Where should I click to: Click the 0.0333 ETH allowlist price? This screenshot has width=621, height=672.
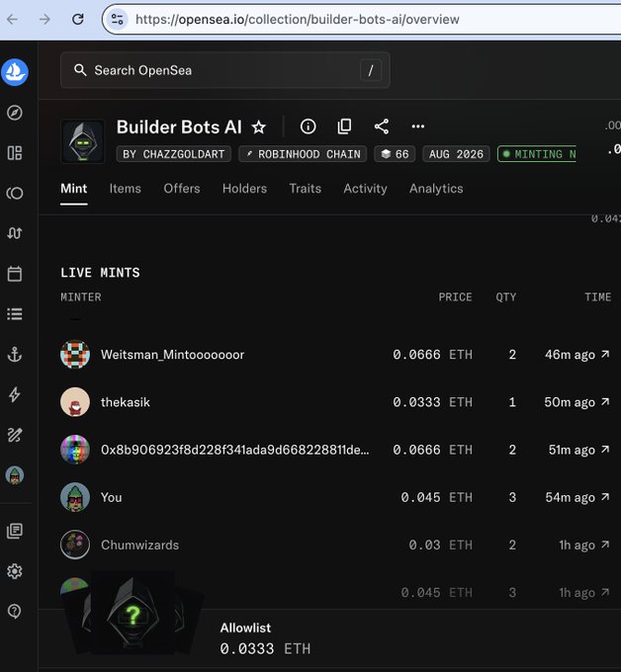pos(265,649)
